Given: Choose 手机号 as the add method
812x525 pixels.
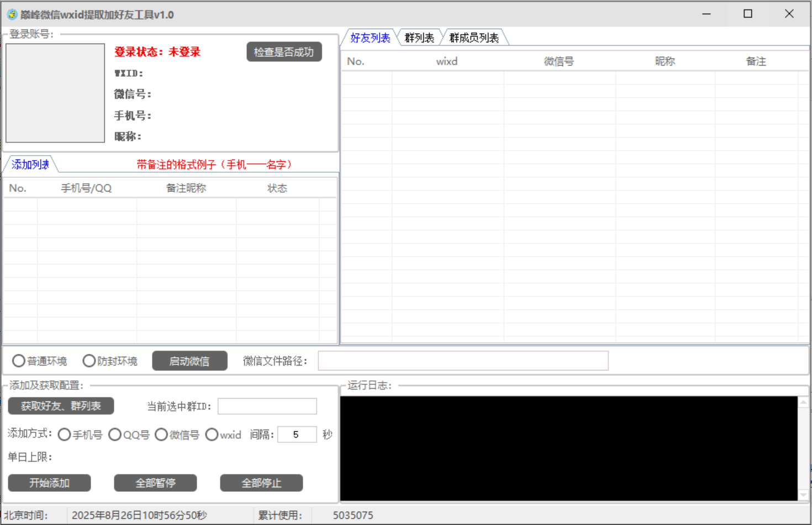Looking at the screenshot, I should coord(64,435).
